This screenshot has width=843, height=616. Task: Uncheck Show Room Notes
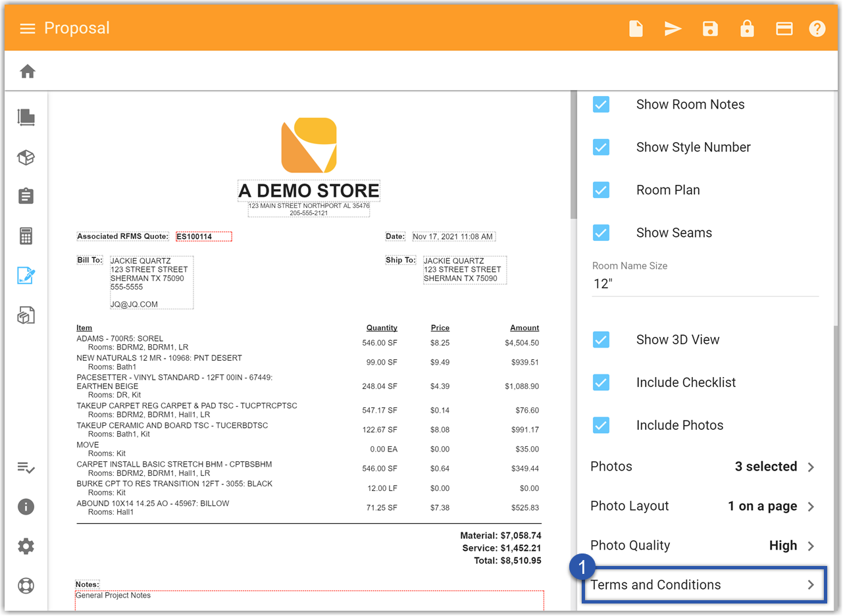pos(601,104)
